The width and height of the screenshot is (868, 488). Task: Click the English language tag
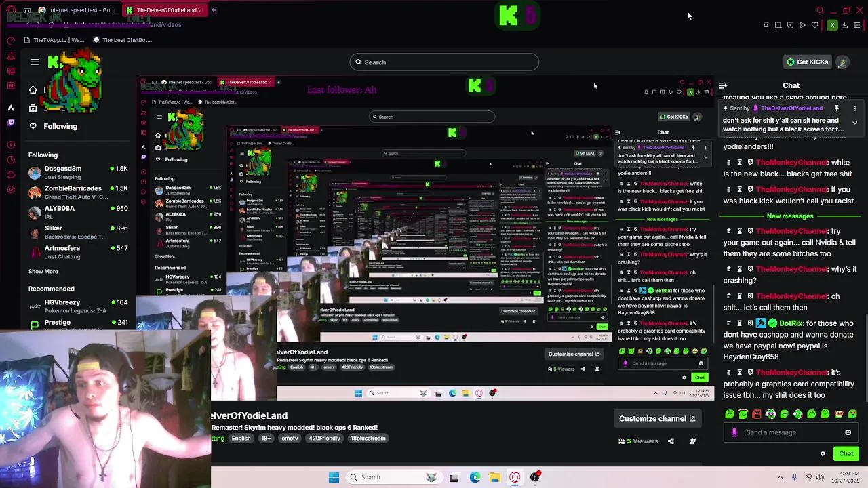241,439
